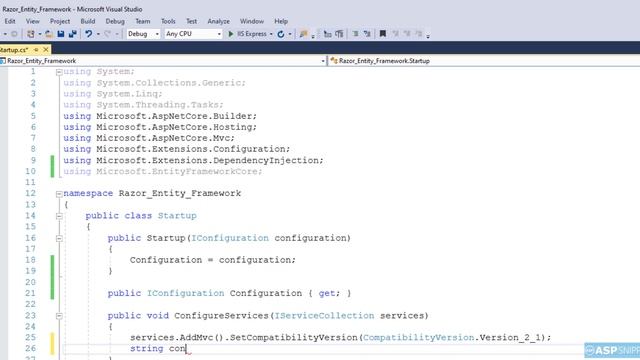Open the Team menu
640x360 pixels.
click(x=142, y=21)
